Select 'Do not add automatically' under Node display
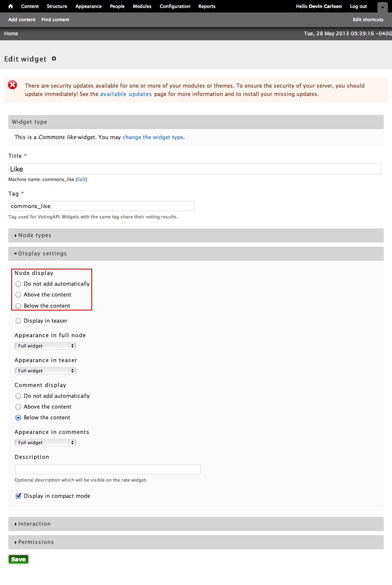This screenshot has width=392, height=585. (x=18, y=284)
